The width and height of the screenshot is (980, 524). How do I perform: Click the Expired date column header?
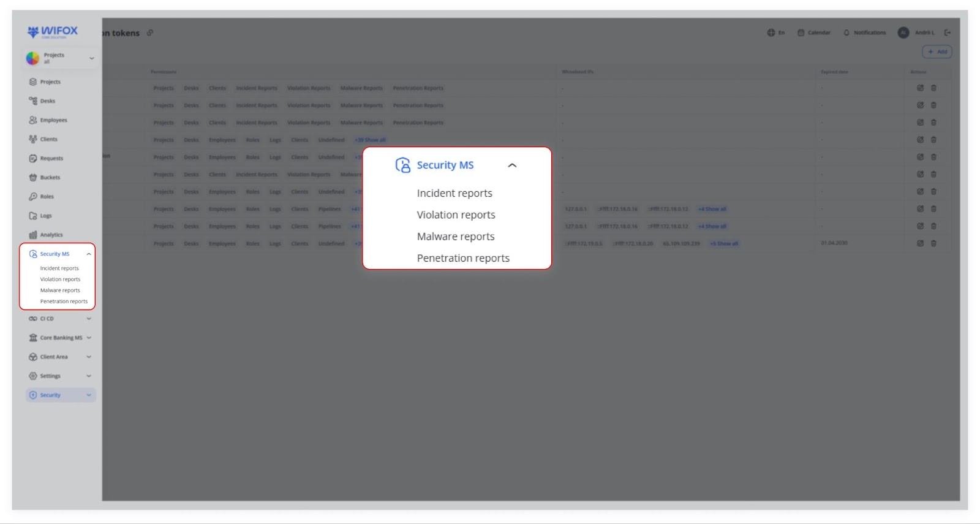[834, 72]
